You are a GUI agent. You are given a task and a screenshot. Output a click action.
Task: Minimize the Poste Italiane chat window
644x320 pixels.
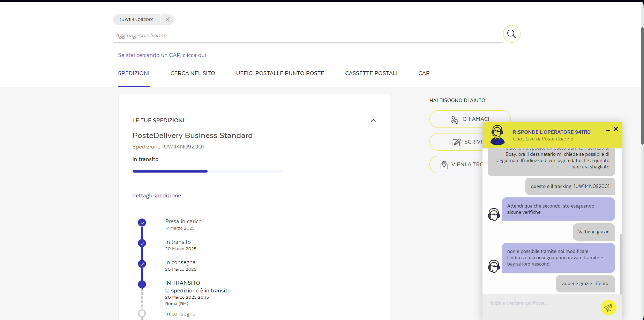(x=608, y=130)
